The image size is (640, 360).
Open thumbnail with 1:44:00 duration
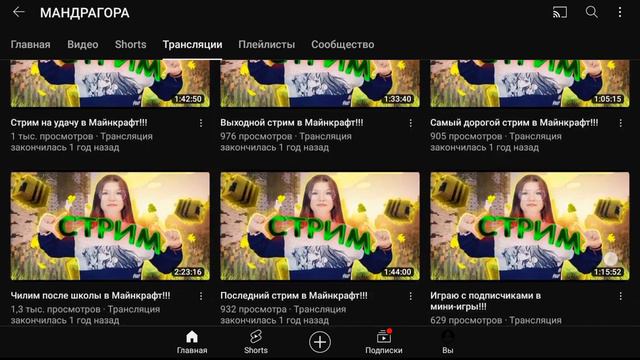tap(320, 226)
